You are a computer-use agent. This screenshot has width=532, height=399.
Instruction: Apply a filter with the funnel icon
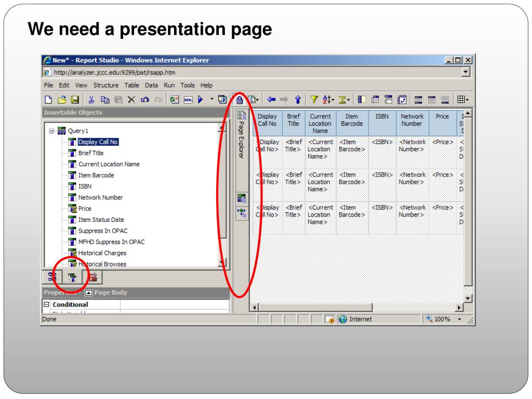pos(314,99)
